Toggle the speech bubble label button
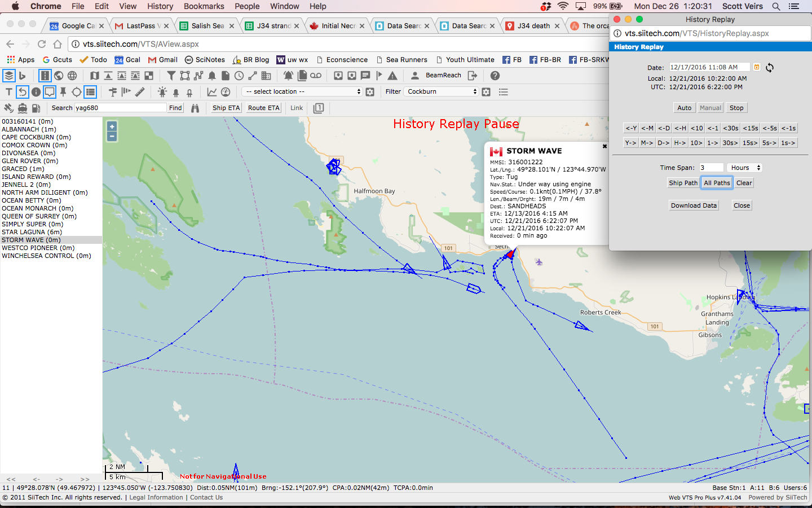The width and height of the screenshot is (812, 508). (x=50, y=92)
